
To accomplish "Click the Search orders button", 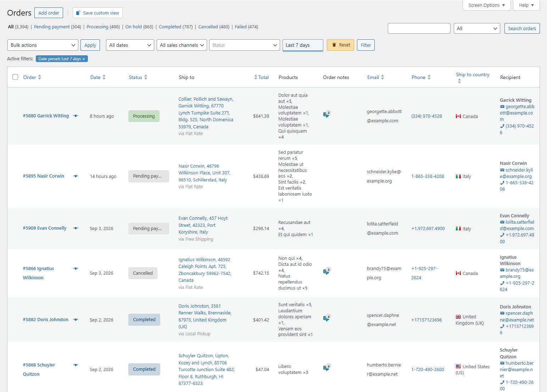I will 522,28.
